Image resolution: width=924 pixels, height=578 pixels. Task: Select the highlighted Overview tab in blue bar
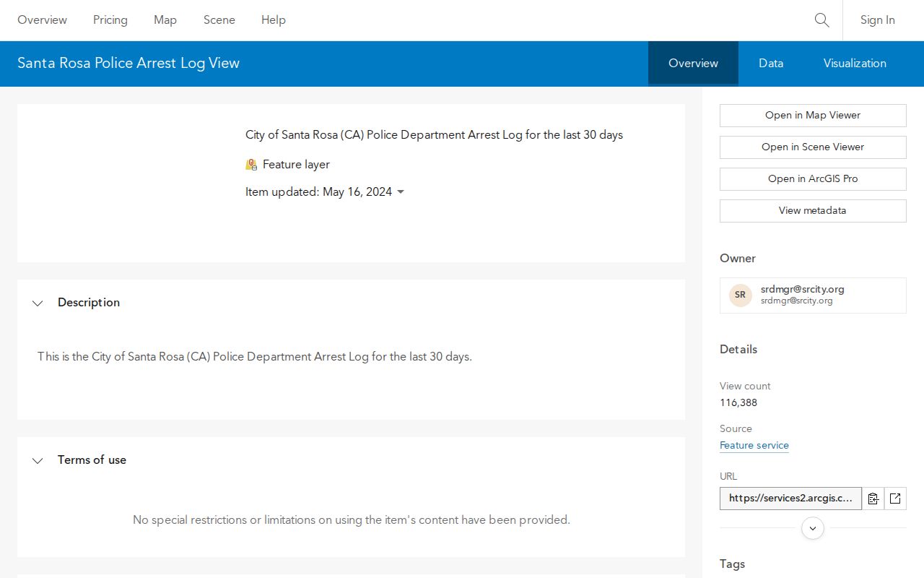(x=693, y=64)
